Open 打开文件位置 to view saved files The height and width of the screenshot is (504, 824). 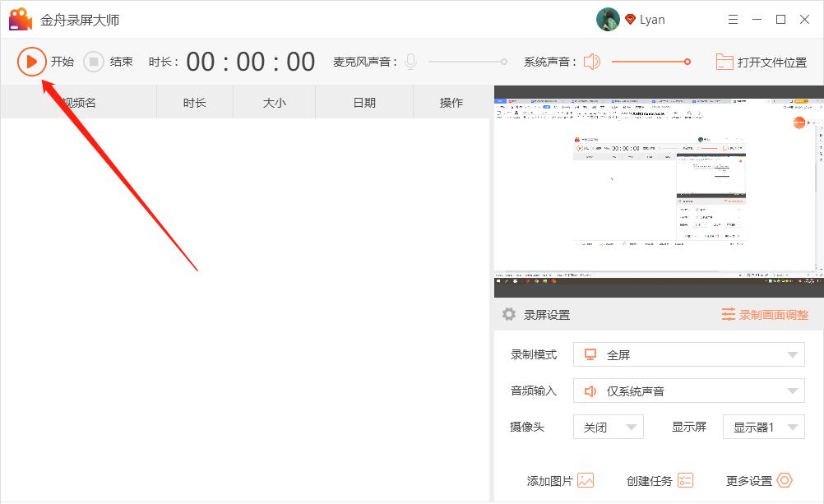click(763, 61)
